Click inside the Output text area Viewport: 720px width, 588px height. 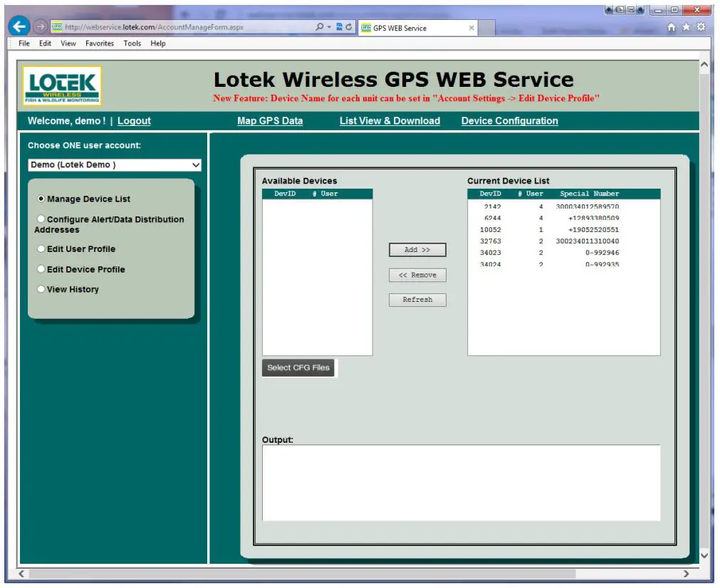[x=461, y=483]
